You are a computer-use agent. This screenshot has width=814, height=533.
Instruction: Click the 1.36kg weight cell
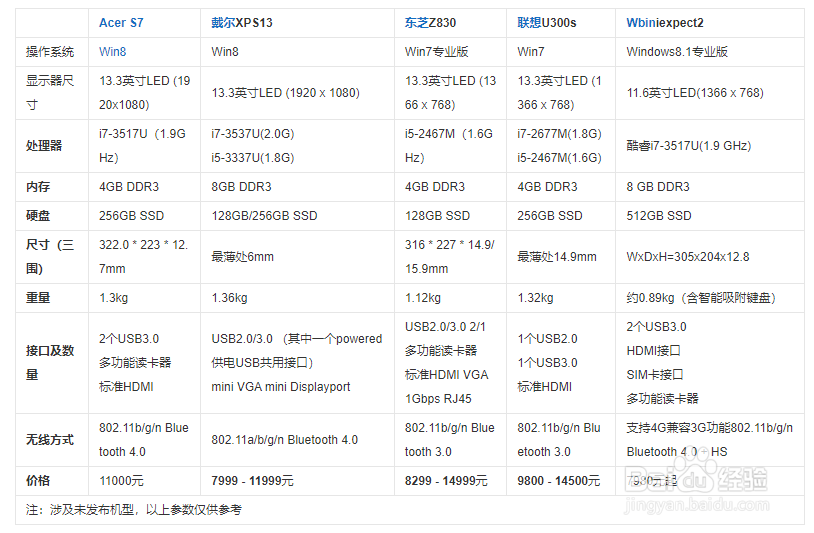pyautogui.click(x=229, y=298)
